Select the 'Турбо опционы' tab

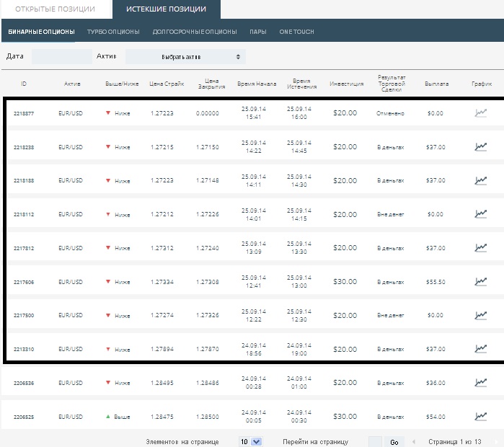click(113, 32)
